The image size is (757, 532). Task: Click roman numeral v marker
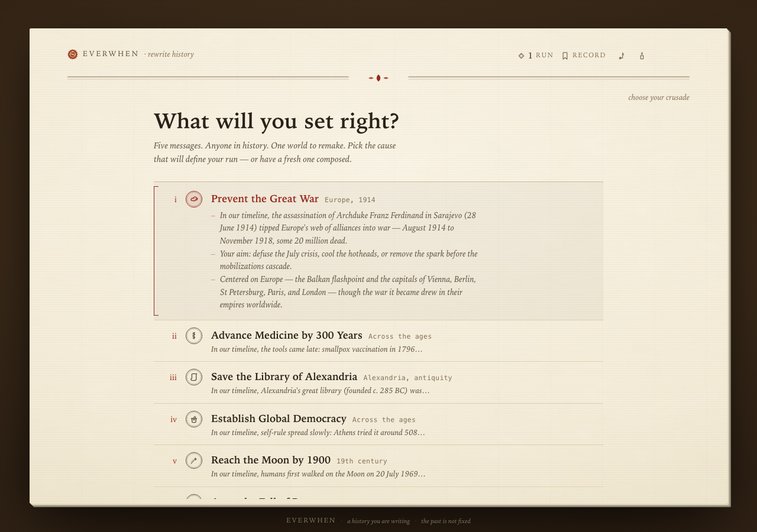174,461
